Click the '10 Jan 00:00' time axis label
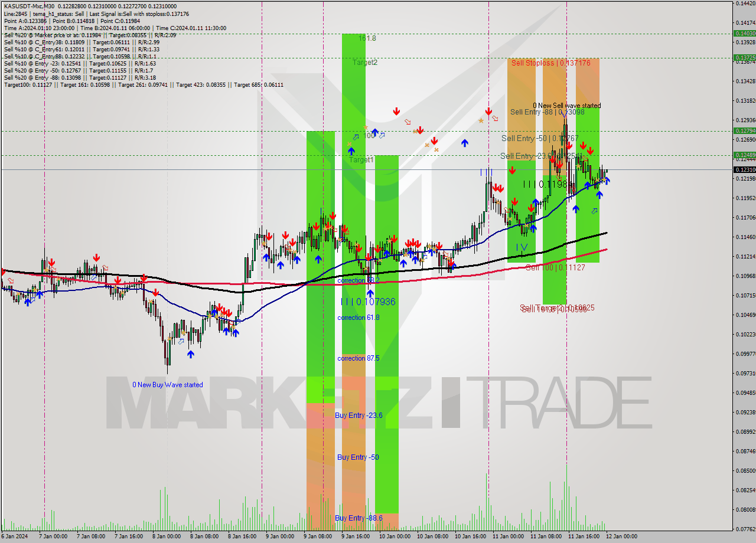756x543 pixels. click(395, 537)
